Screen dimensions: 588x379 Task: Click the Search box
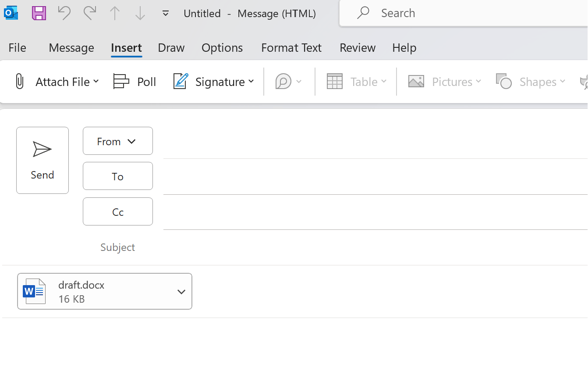(x=460, y=13)
